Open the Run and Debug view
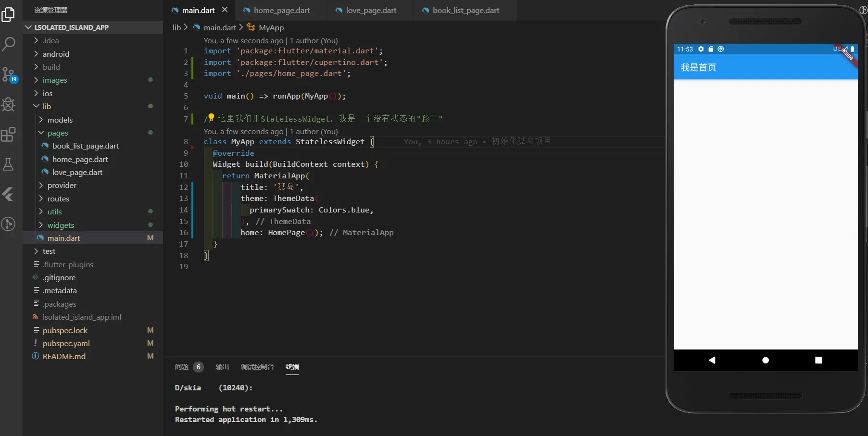This screenshot has width=868, height=436. [x=9, y=104]
